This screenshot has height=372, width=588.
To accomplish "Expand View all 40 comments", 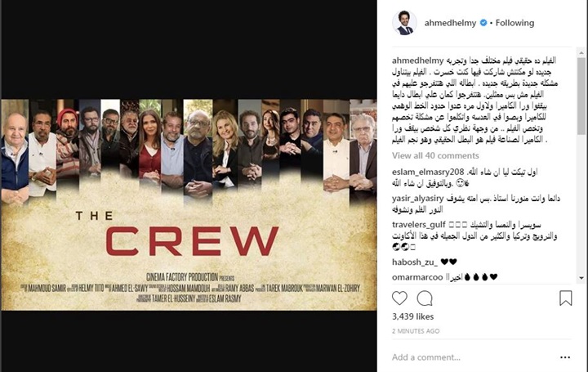I will tap(435, 155).
